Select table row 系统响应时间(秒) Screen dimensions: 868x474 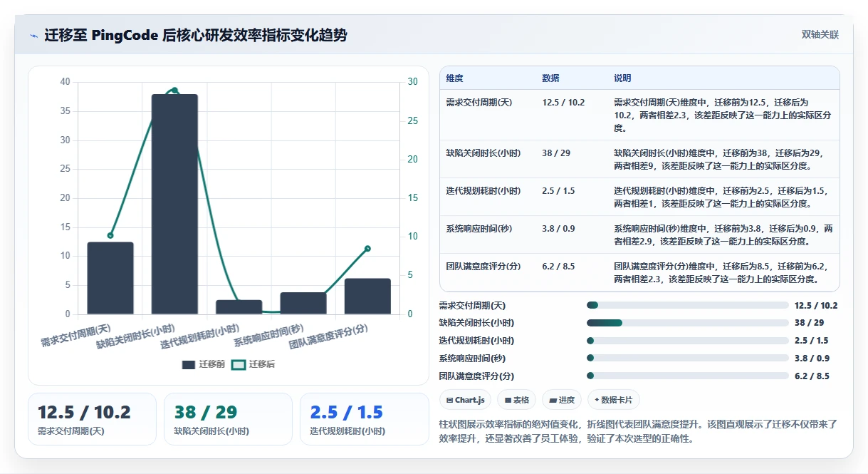[639, 235]
